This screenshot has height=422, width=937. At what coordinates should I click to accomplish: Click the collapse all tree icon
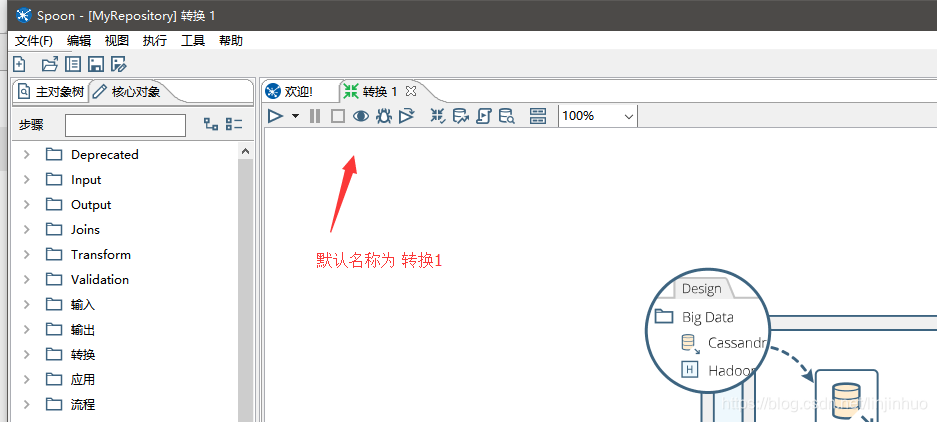(x=234, y=124)
